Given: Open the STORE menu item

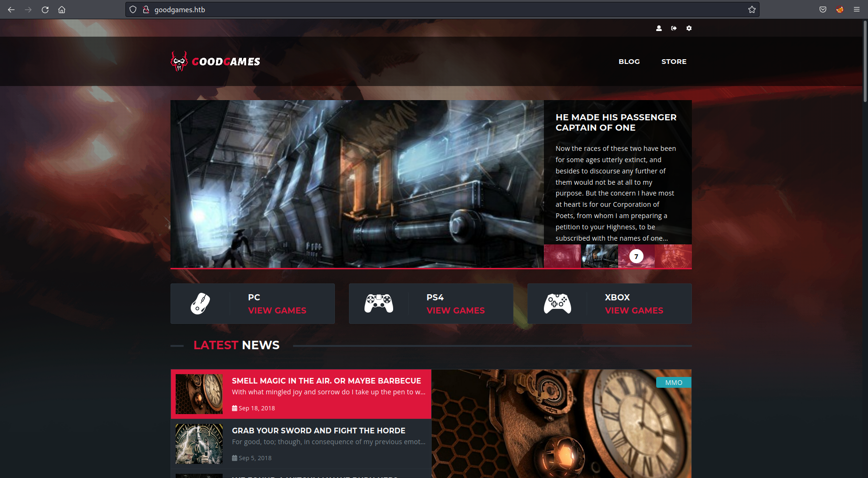Looking at the screenshot, I should pos(674,62).
